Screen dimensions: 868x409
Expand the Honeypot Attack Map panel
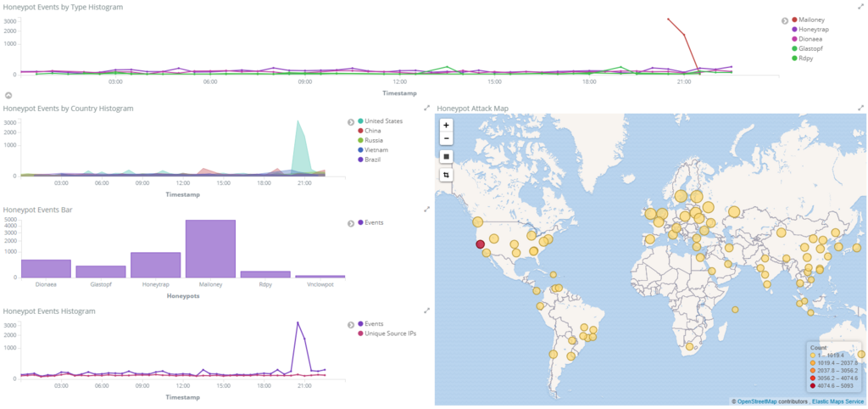860,108
